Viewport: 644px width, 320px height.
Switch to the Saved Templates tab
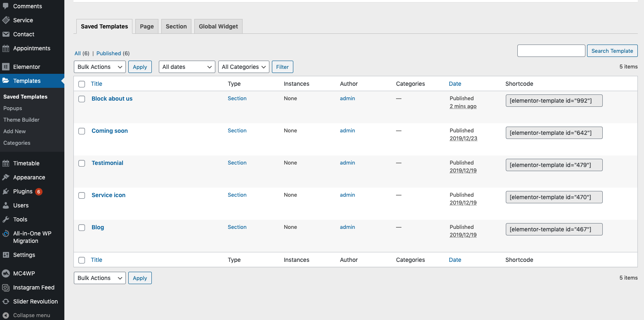(104, 26)
